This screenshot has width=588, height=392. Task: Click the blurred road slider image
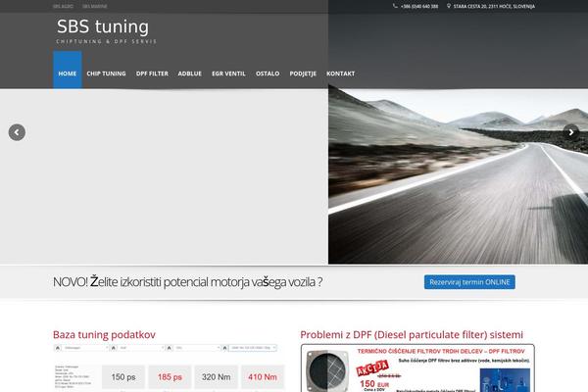458,176
